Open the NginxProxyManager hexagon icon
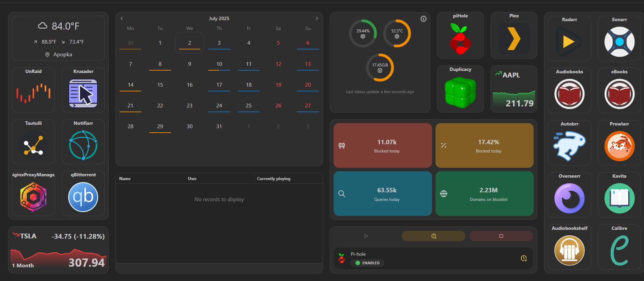Viewport: 644px width, 281px height. (x=33, y=197)
